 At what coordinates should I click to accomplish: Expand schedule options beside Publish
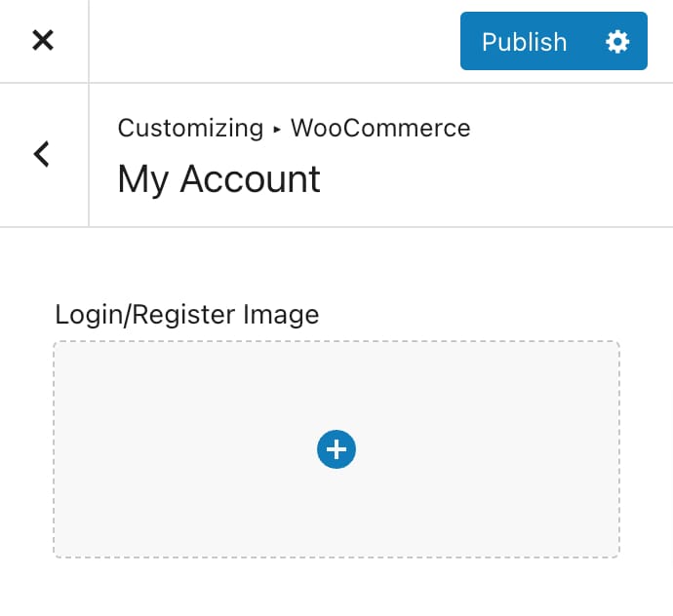click(617, 42)
